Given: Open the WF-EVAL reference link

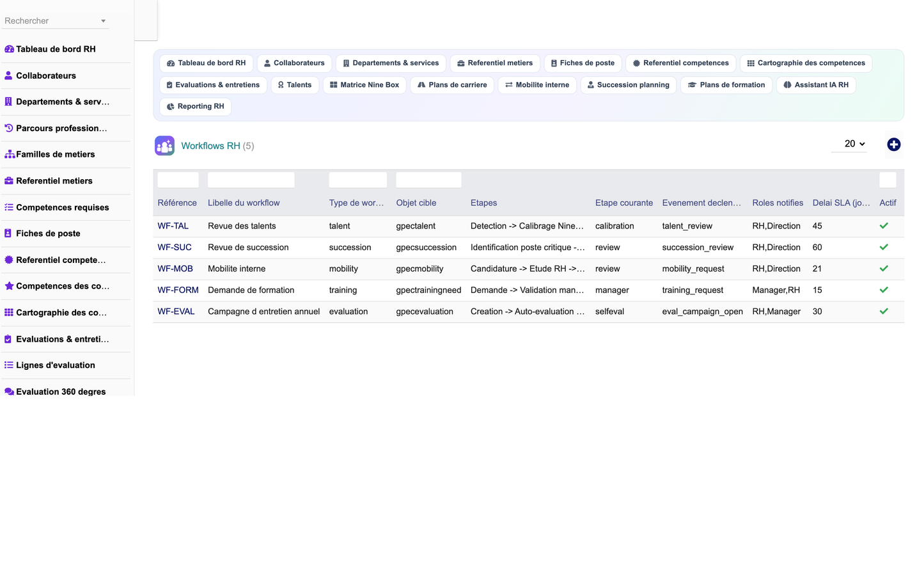Looking at the screenshot, I should [176, 312].
